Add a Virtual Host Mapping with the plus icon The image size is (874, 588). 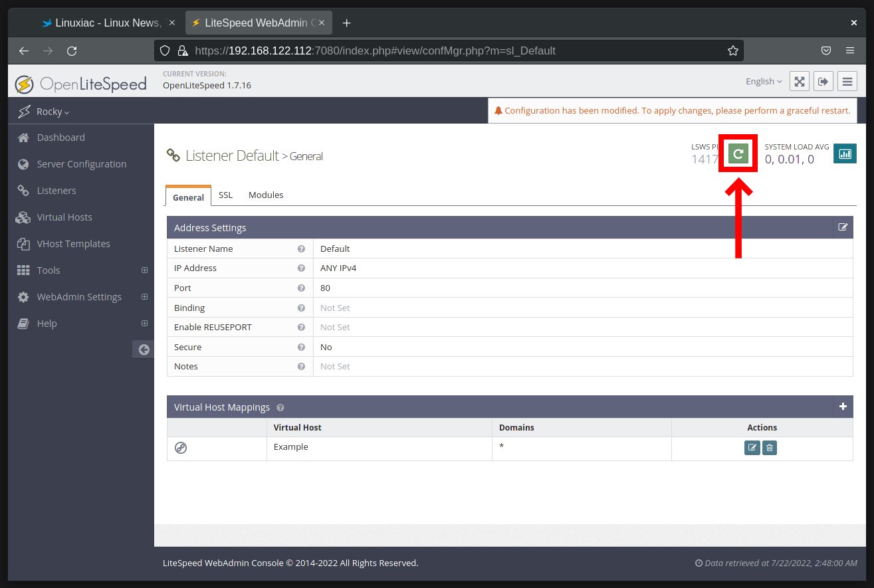843,407
